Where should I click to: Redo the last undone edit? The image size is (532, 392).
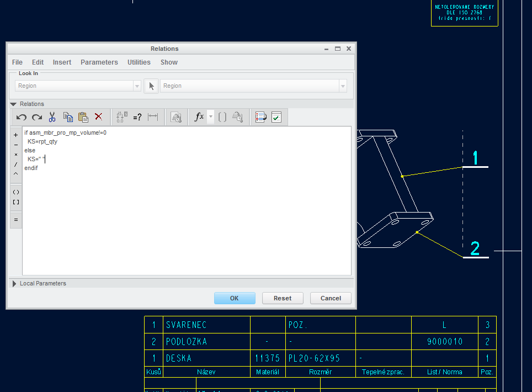click(x=36, y=118)
